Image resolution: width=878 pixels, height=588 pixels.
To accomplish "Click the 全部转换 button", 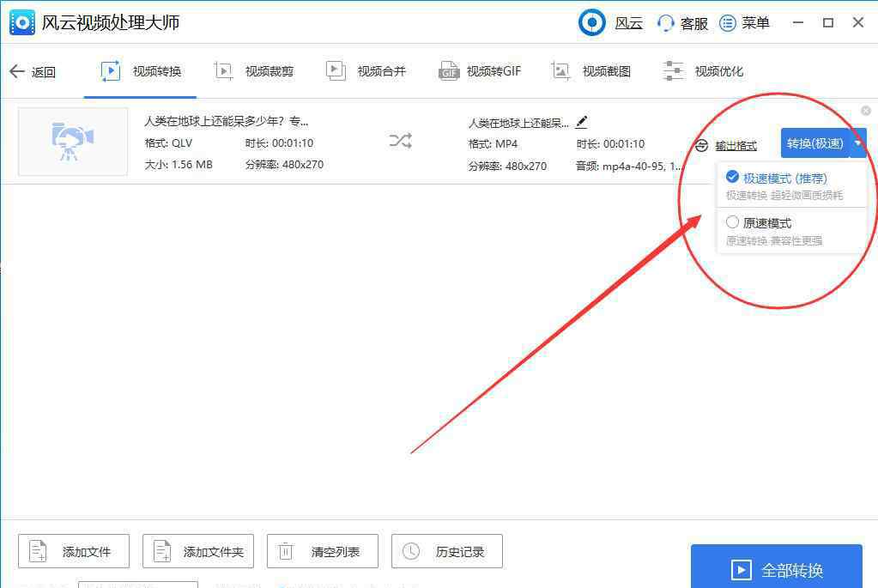I will [777, 568].
